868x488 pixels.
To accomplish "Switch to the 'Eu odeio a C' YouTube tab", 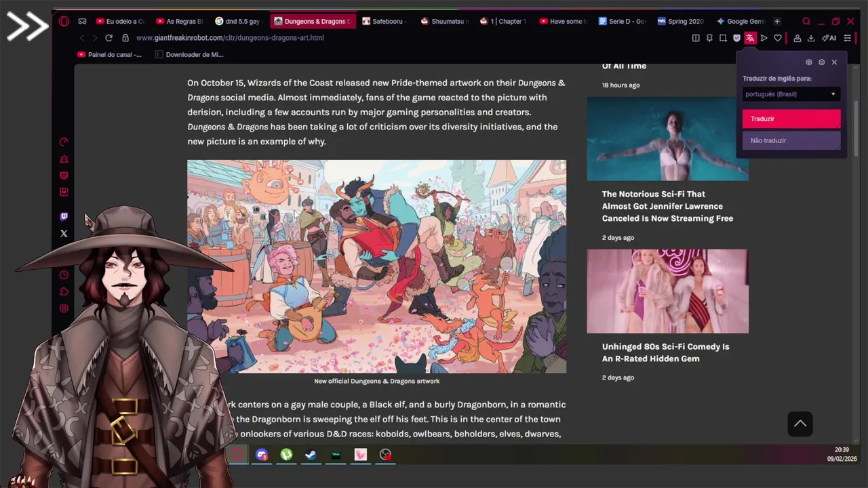I will pyautogui.click(x=121, y=21).
